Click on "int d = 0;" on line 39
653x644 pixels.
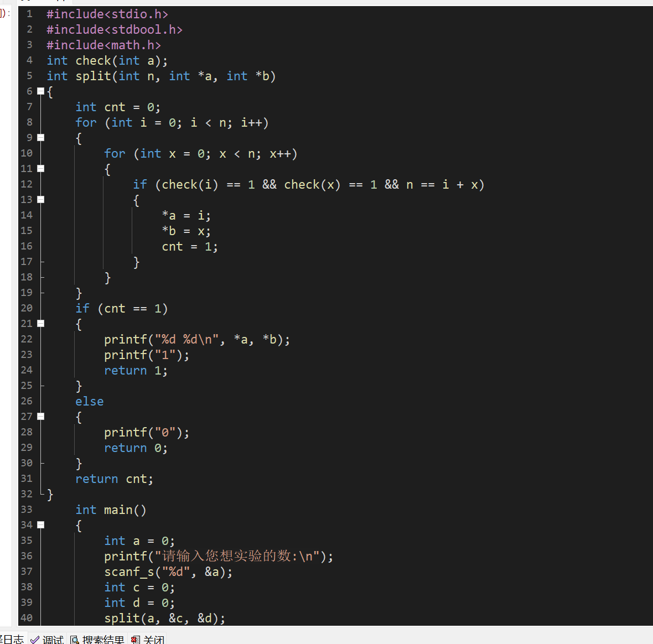[139, 603]
